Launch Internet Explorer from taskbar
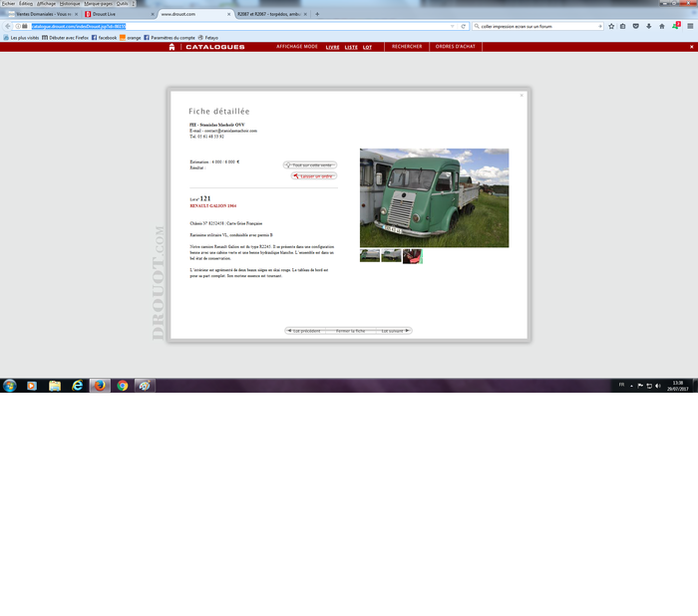Viewport: 698px width, 616px height. click(78, 386)
